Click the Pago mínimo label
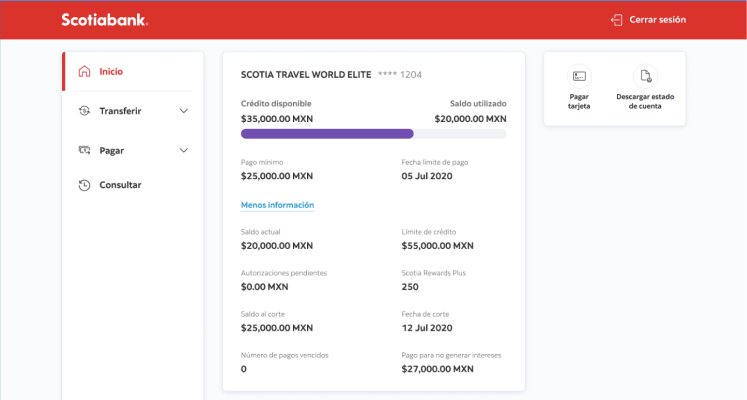 (262, 162)
